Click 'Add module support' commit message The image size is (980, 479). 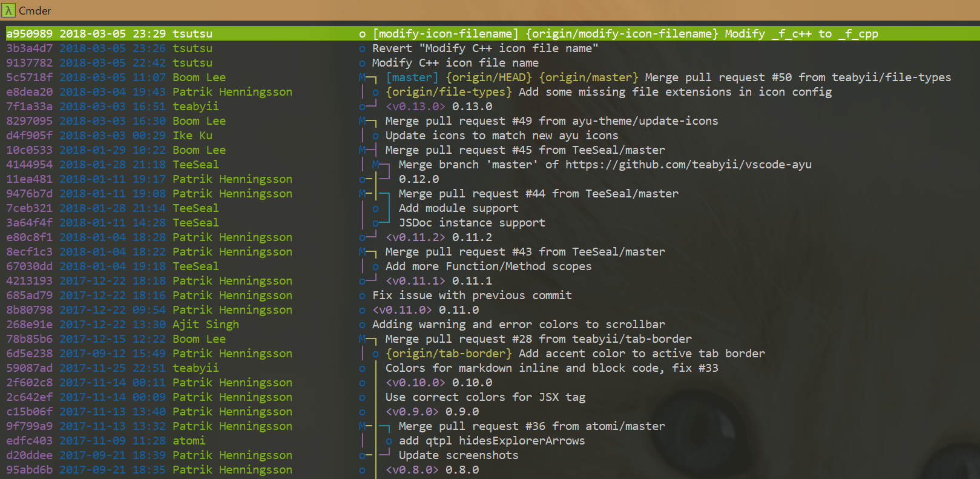tap(459, 208)
